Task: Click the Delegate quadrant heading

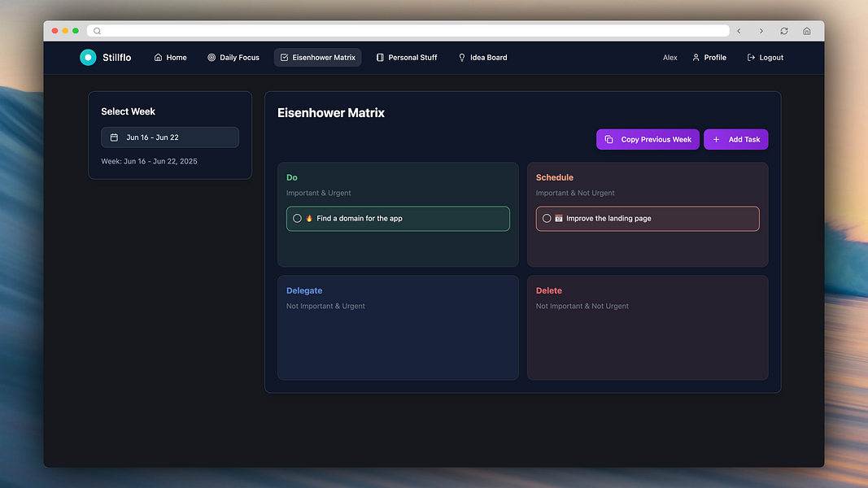Action: (304, 290)
